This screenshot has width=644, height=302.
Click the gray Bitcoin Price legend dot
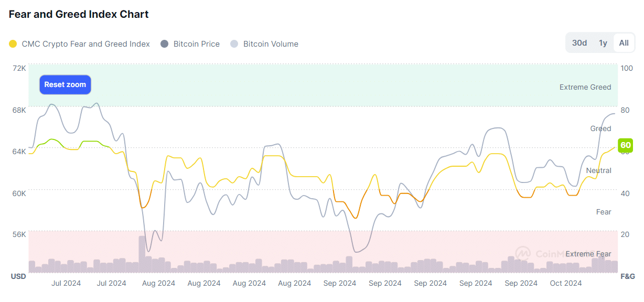(x=165, y=44)
